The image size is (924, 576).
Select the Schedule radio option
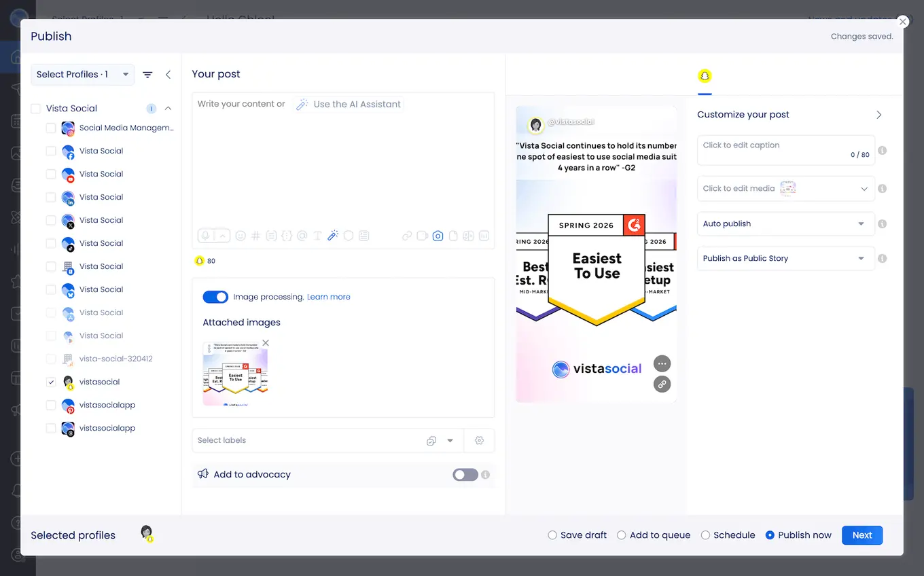coord(705,535)
